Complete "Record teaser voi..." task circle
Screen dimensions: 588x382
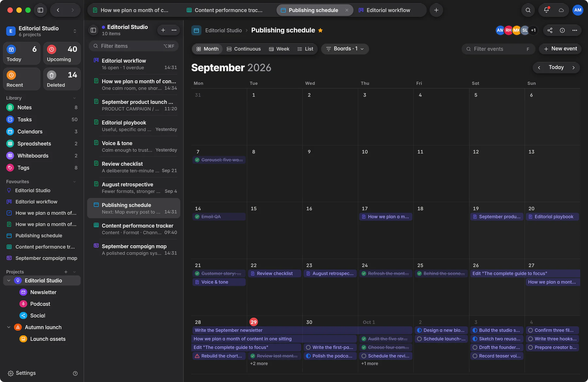[x=475, y=356]
